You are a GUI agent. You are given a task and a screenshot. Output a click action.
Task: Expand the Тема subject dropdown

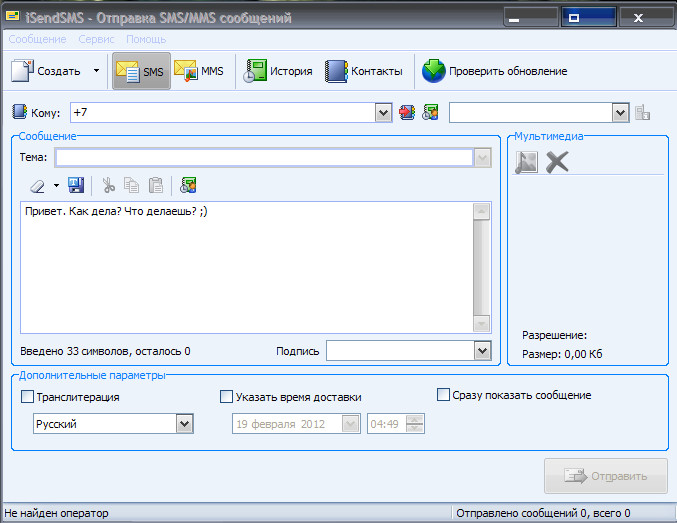point(482,158)
